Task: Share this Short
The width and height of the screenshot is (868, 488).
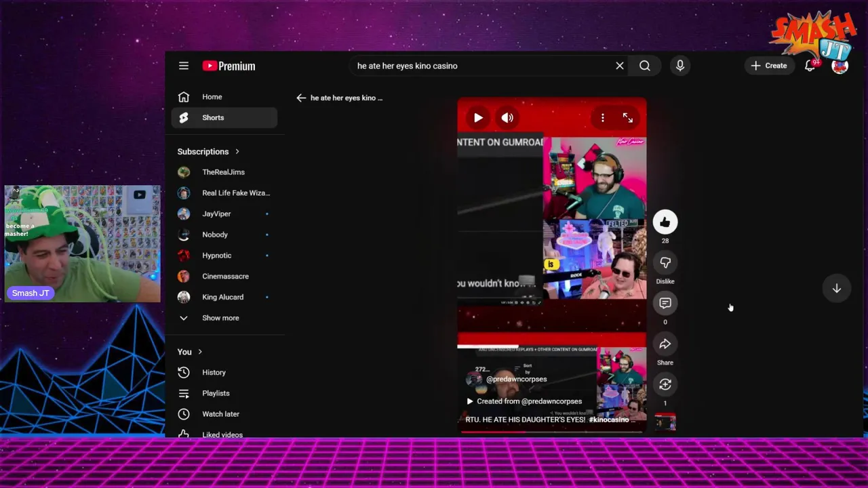Action: click(665, 344)
